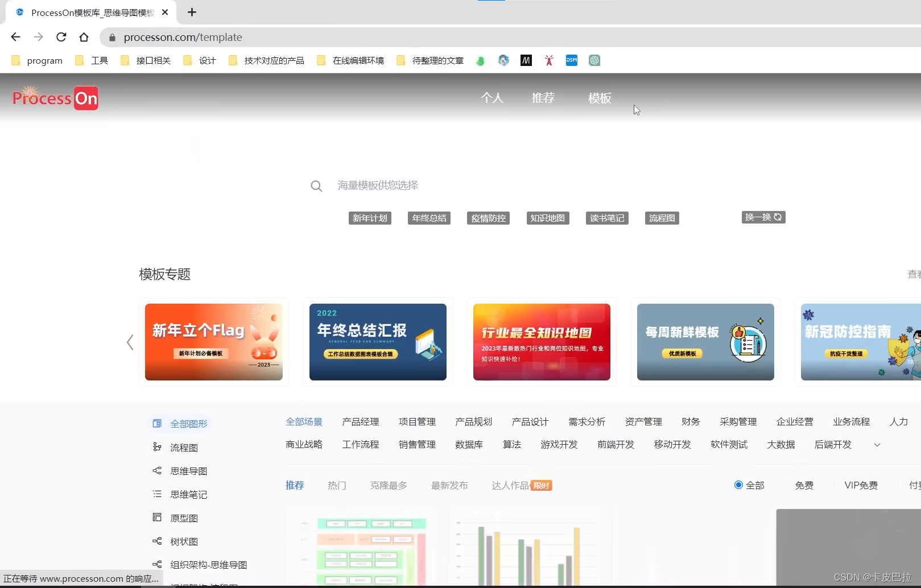
Task: Click the template search magnifier icon
Action: tap(316, 186)
